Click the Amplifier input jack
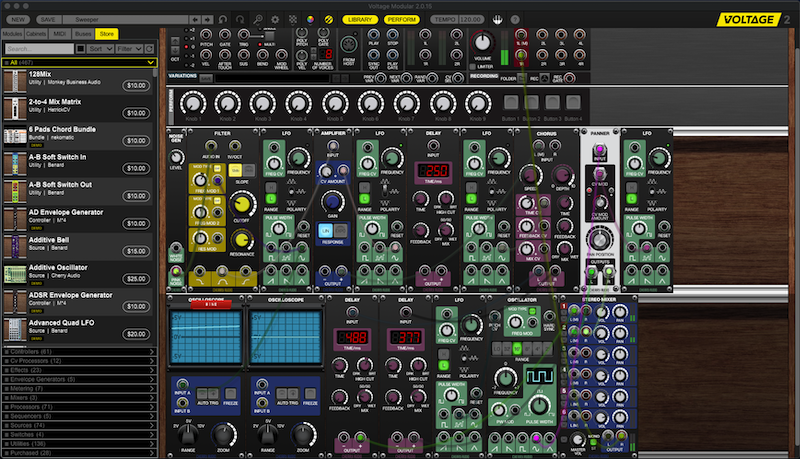Image resolution: width=800 pixels, height=459 pixels. [x=333, y=146]
